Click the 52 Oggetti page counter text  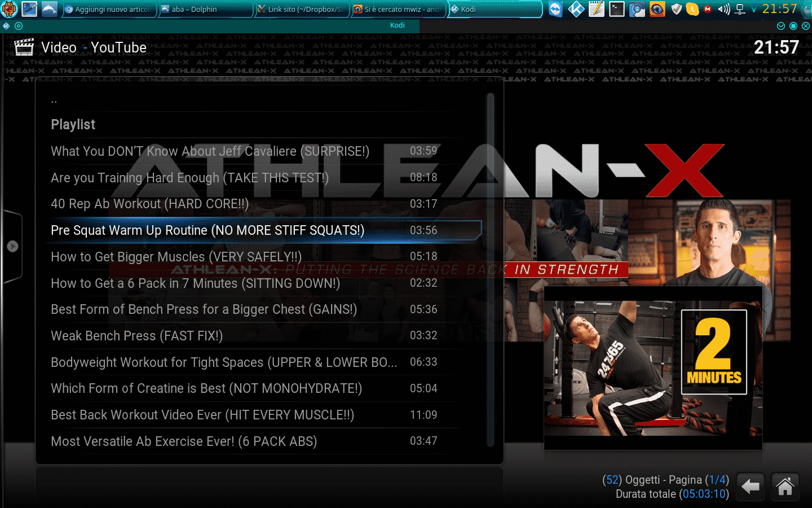(665, 480)
